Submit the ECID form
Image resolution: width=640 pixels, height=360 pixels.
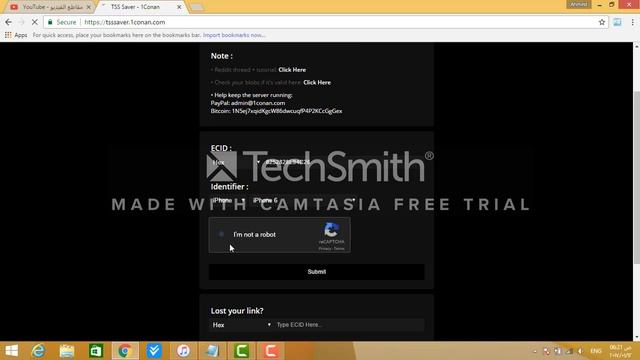pyautogui.click(x=317, y=272)
